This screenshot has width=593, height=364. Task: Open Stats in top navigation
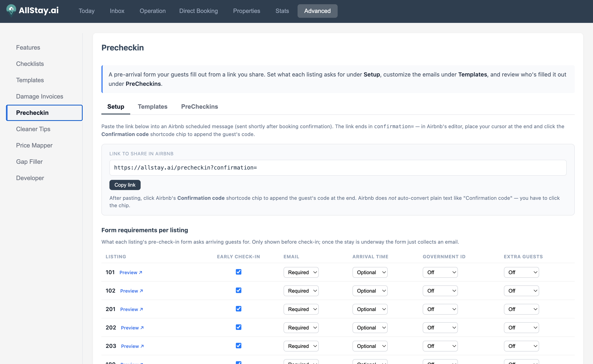point(282,11)
